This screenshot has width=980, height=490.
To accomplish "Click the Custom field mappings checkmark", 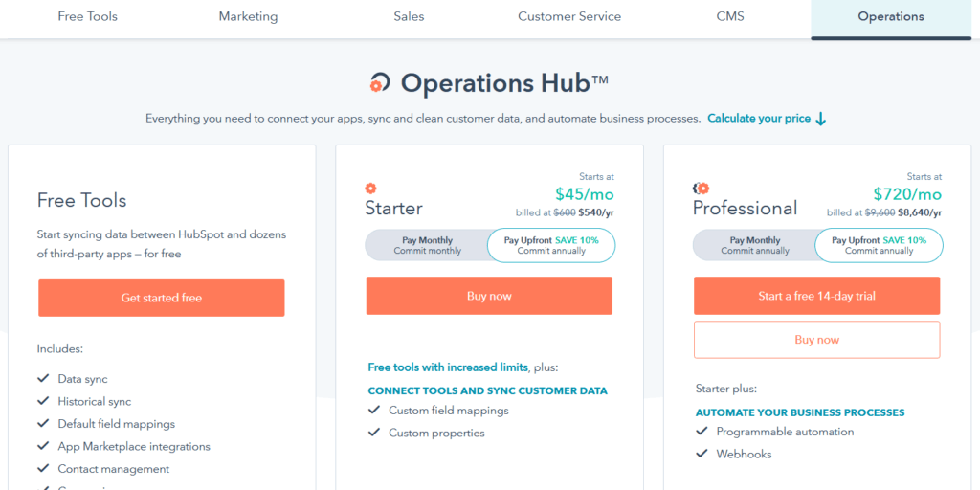I will (x=374, y=411).
